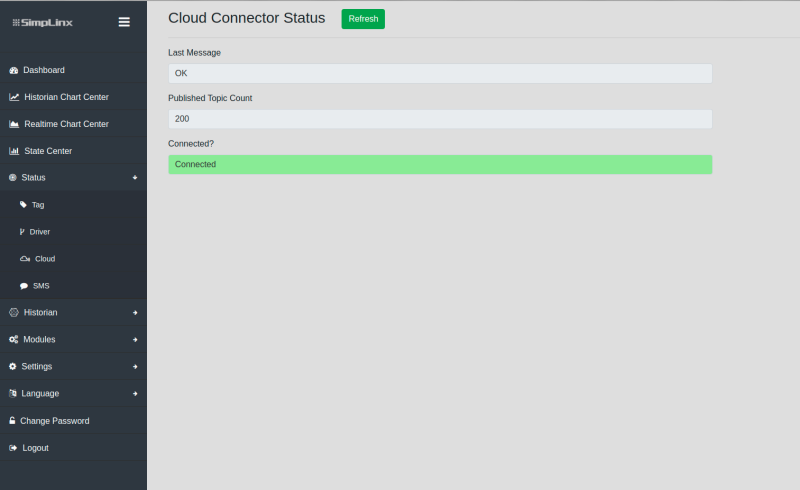The image size is (800, 490).
Task: Click the green Connected status bar
Action: (440, 164)
